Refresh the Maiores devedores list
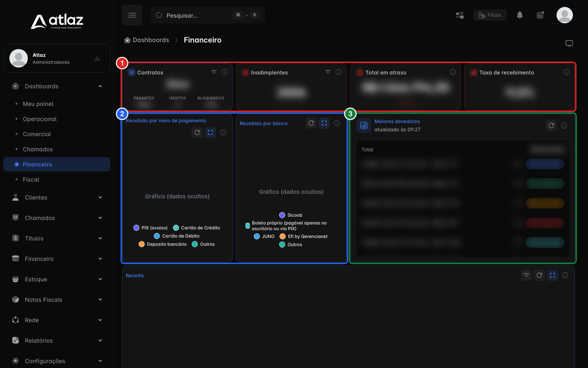588x368 pixels. coord(551,126)
